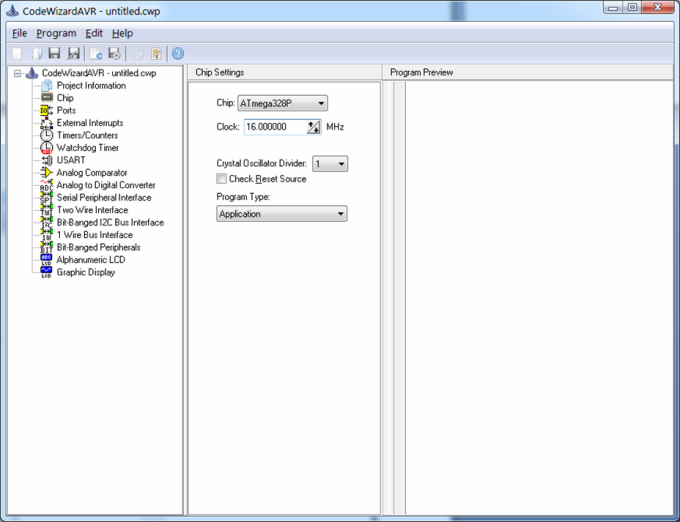Select Serial Peripheral Interface tree item
This screenshot has width=680, height=522.
pyautogui.click(x=104, y=198)
